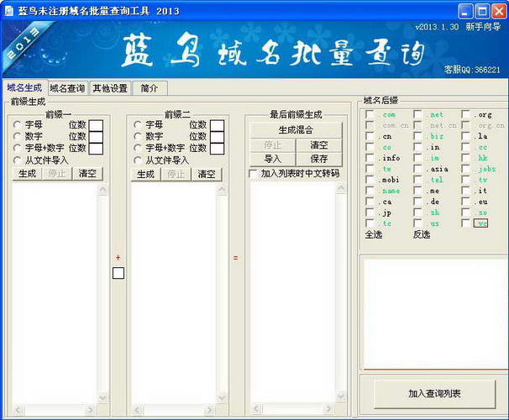Screen dimensions: 509x420
Task: Click 清空 button in 前缀一
Action: coord(87,174)
